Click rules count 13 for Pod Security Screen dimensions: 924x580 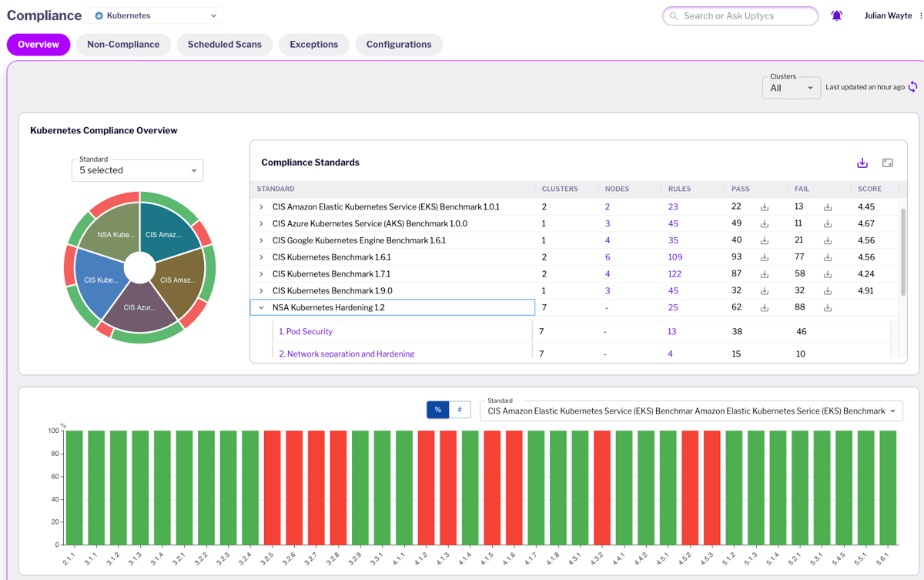coord(672,332)
